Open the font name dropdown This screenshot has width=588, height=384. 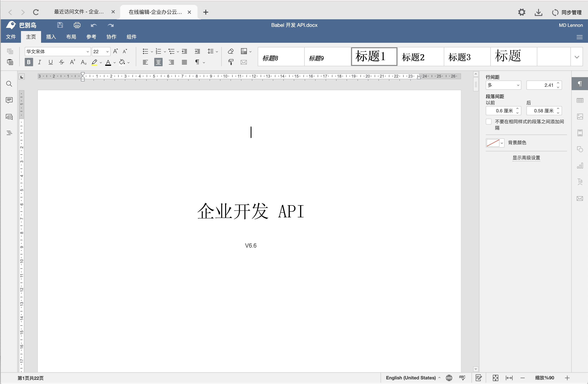click(x=87, y=52)
